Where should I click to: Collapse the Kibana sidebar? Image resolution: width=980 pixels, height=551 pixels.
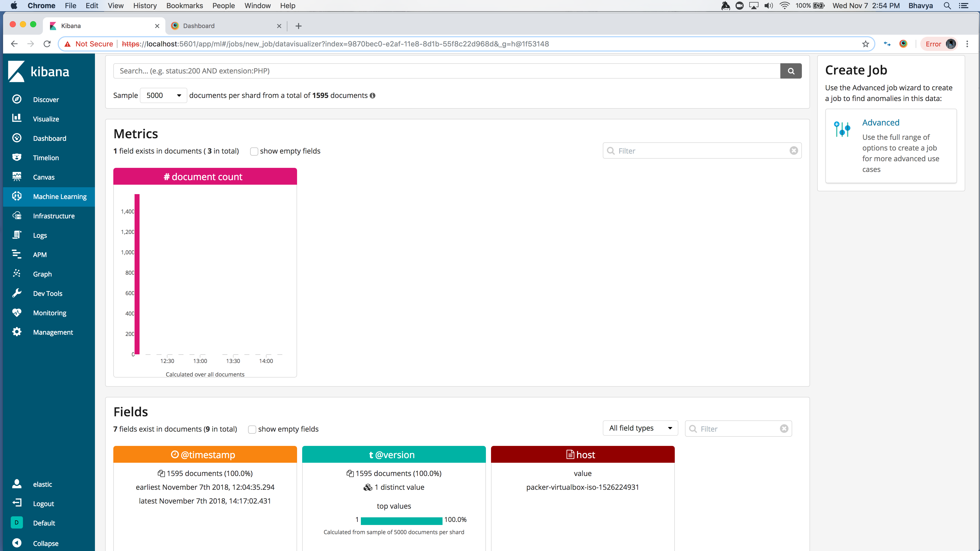point(45,543)
